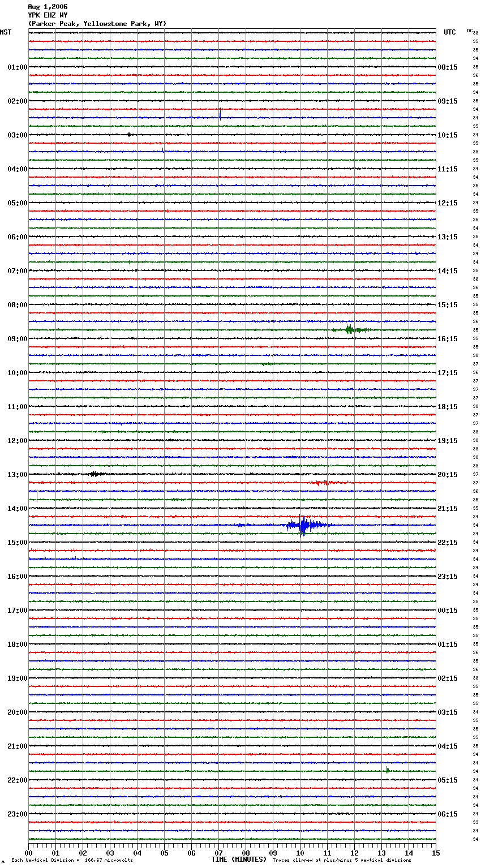Click the green seismic burst before 09:00
This screenshot has height=868, width=481.
[351, 329]
